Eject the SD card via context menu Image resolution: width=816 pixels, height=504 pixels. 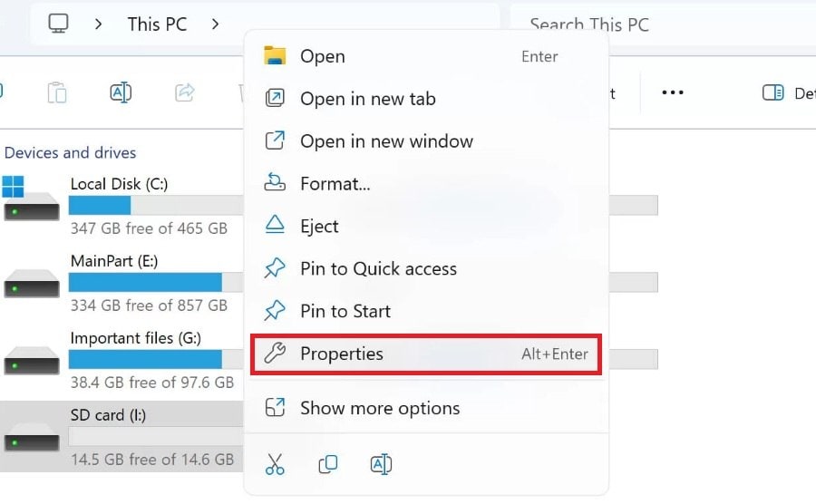319,227
